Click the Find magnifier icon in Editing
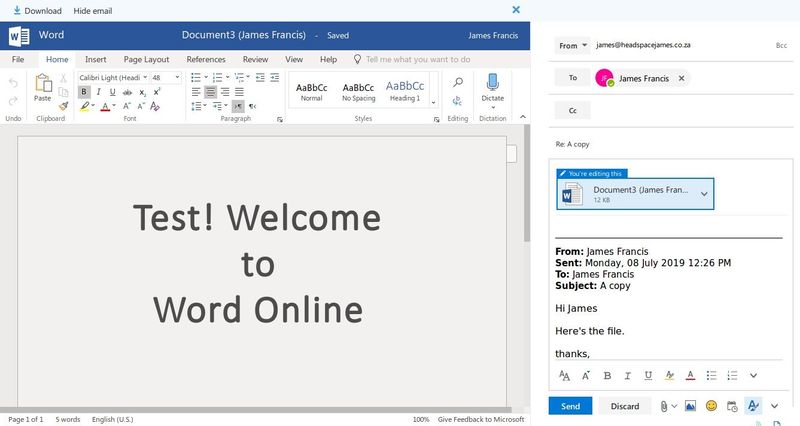 pos(457,83)
